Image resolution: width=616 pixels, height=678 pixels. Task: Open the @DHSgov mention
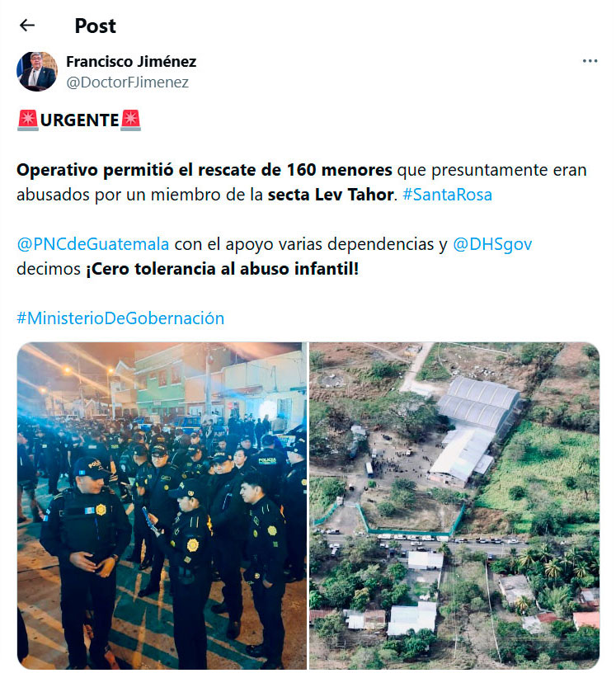492,244
